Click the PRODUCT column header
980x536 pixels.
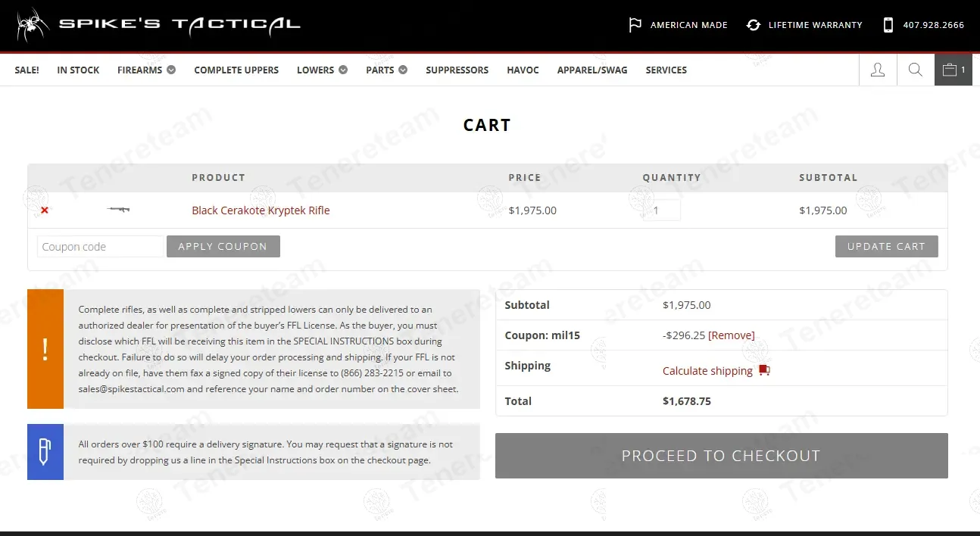(x=219, y=178)
